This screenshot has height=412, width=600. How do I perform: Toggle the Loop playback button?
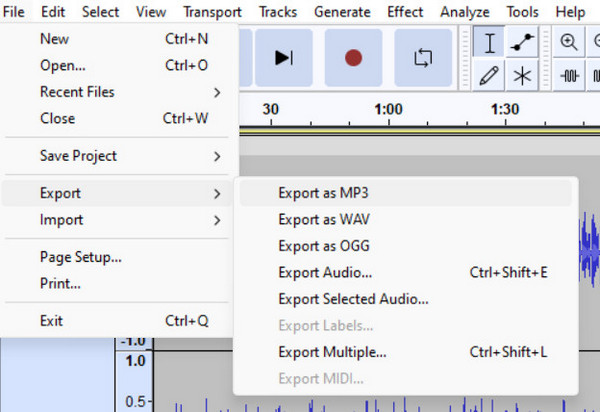click(x=422, y=57)
